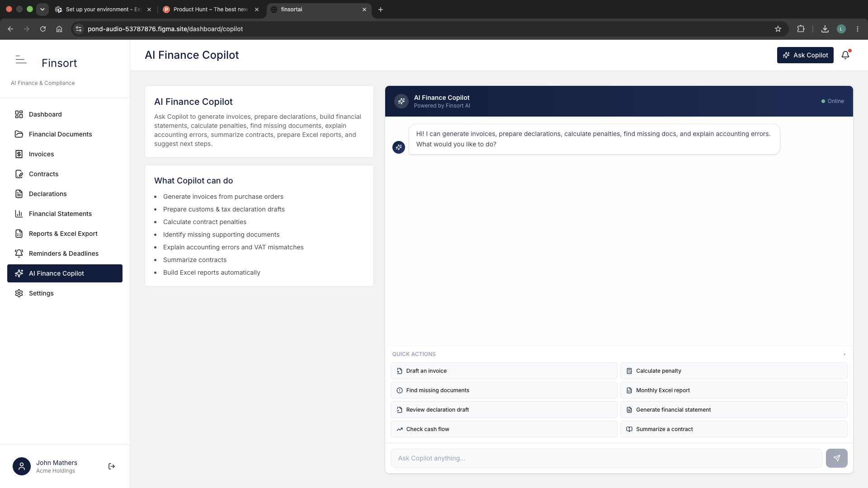Open the browser downloads icon
Viewport: 868px width, 488px height.
(825, 29)
